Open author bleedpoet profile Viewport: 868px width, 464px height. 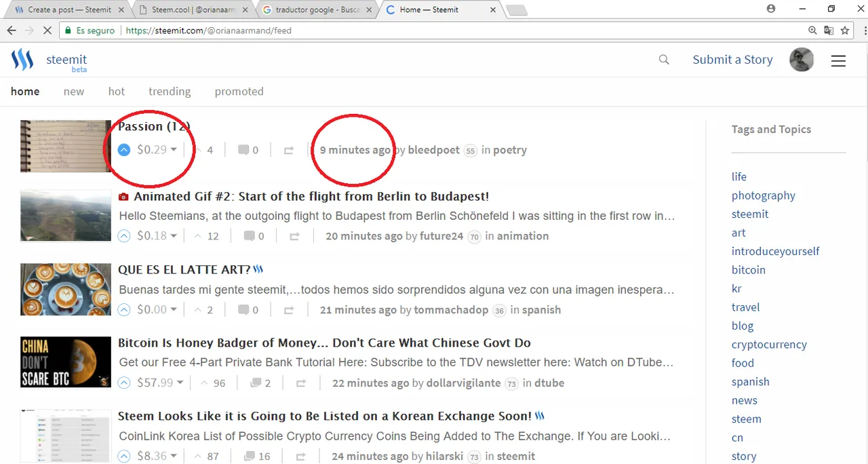pyautogui.click(x=433, y=150)
